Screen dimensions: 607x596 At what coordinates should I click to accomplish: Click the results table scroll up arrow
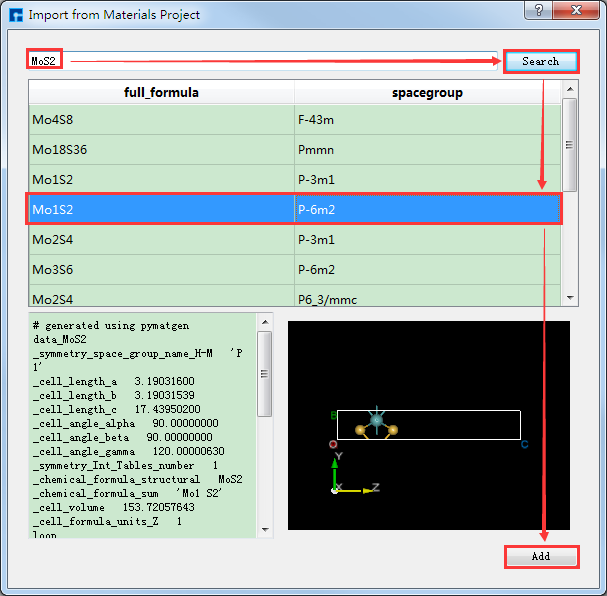point(570,87)
